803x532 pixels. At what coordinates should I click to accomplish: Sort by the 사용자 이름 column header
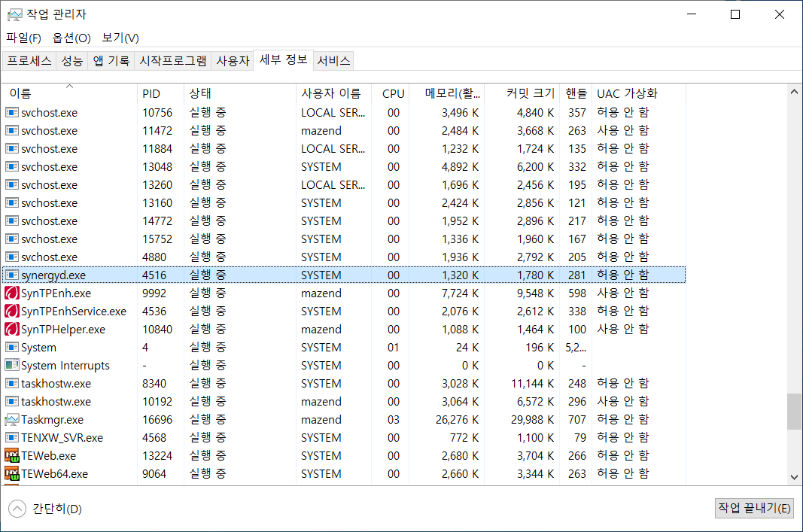pyautogui.click(x=333, y=94)
